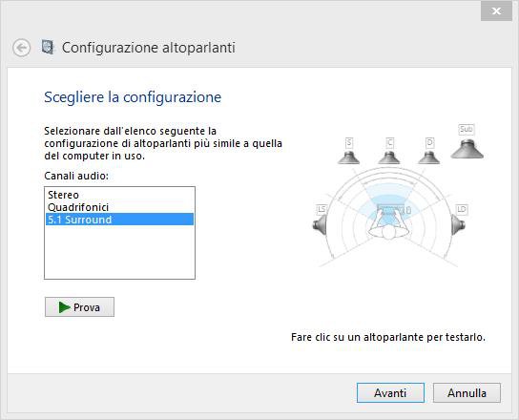Click the speaker configuration title icon
519x420 pixels.
coord(48,47)
